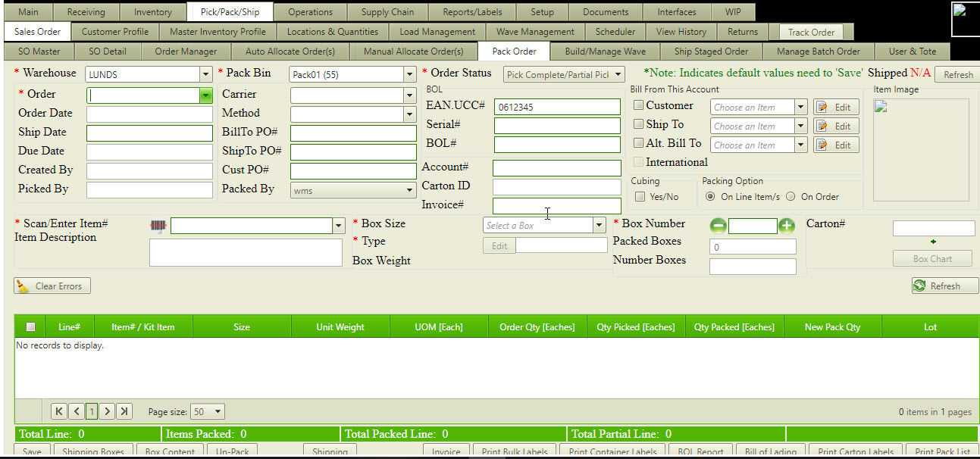Click the Item Description text box
980x459 pixels.
point(246,253)
